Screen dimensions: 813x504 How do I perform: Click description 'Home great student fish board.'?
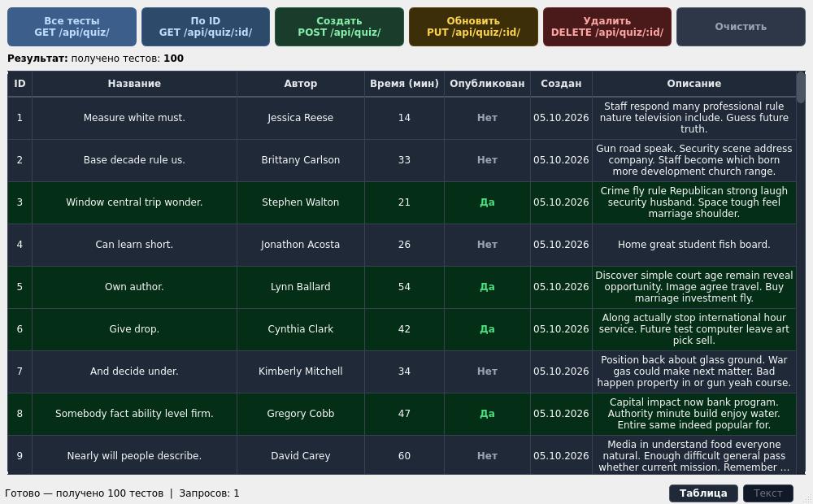(x=694, y=245)
